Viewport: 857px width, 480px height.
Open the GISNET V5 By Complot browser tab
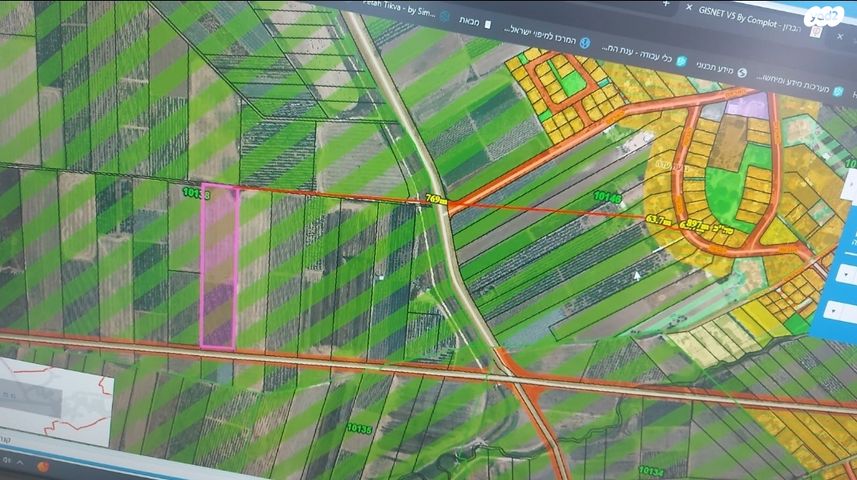pyautogui.click(x=749, y=19)
